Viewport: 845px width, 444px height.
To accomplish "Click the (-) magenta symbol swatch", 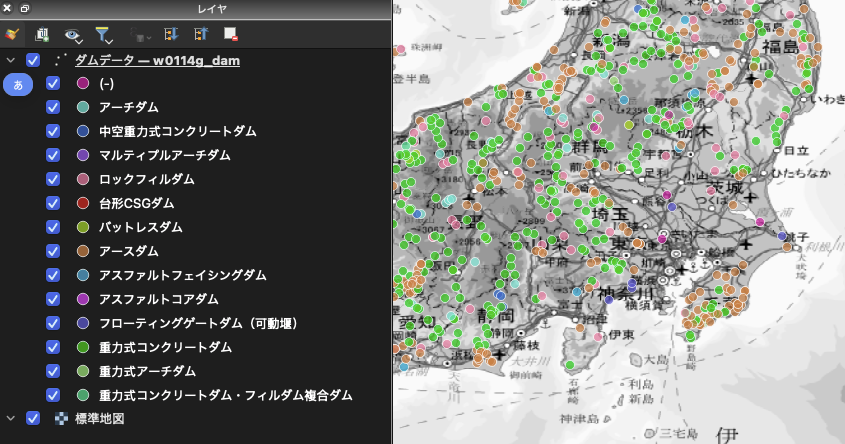I will click(82, 83).
